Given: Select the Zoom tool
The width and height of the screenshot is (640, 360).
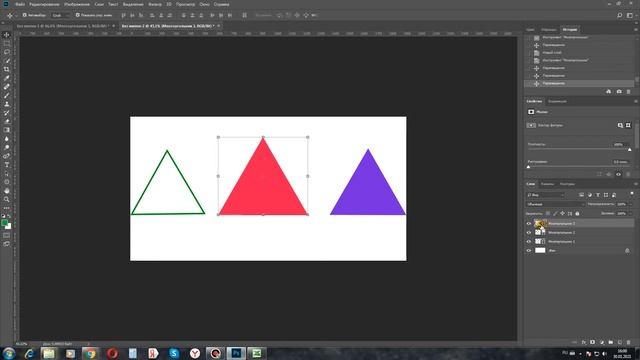Looking at the screenshot, I should click(x=7, y=199).
